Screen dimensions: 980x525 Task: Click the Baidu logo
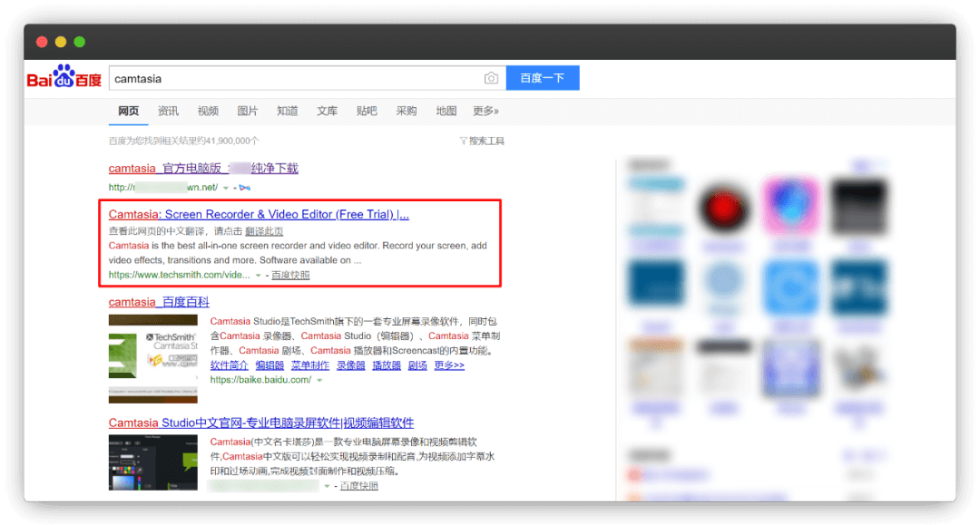point(64,77)
